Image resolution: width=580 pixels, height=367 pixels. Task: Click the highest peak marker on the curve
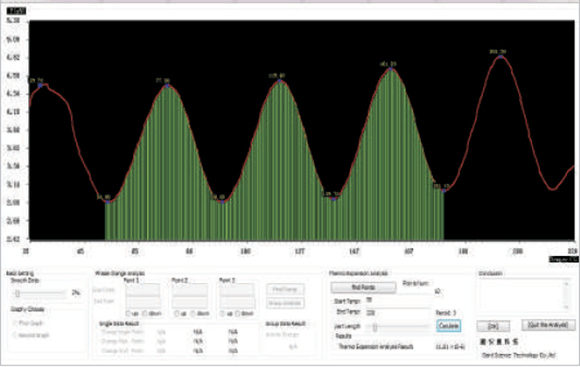tap(501, 57)
